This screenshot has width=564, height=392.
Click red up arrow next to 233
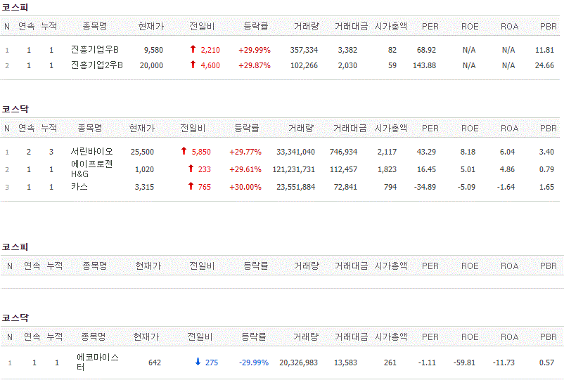tap(191, 169)
